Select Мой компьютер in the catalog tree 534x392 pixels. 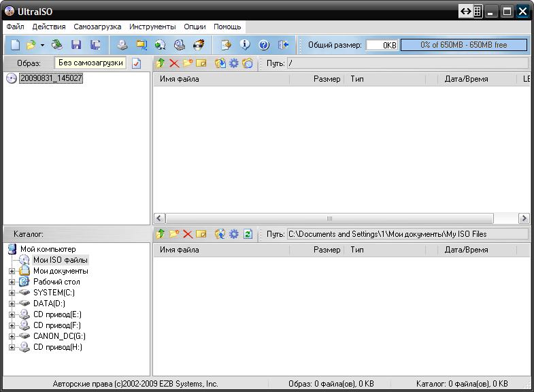48,249
